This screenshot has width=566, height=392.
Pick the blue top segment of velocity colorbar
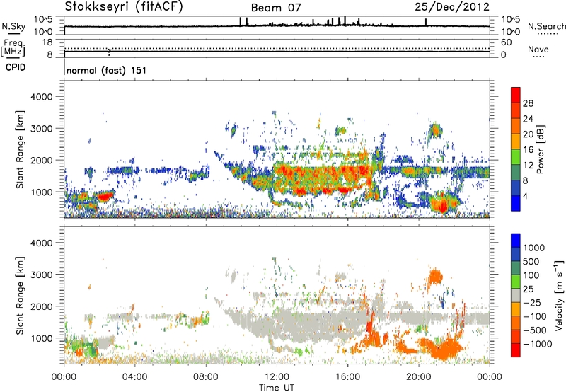[516, 241]
